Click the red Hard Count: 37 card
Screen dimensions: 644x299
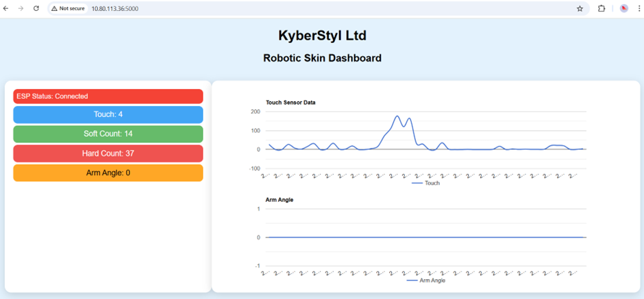(108, 153)
